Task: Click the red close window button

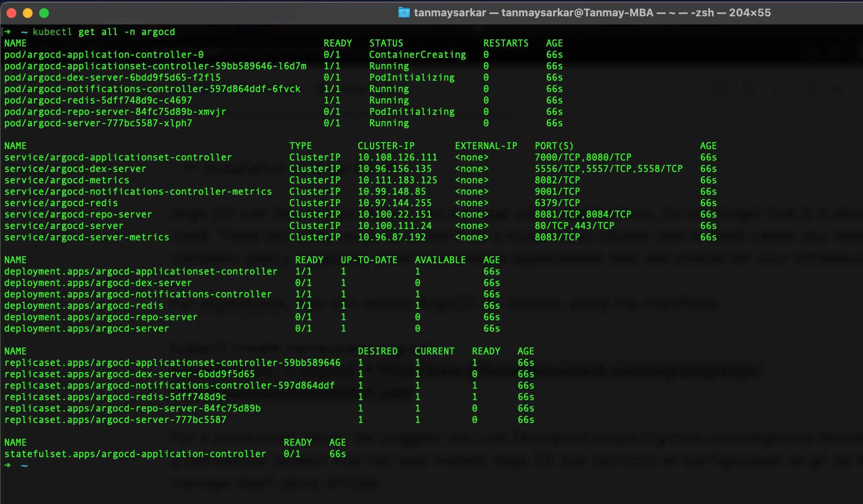Action: [11, 13]
